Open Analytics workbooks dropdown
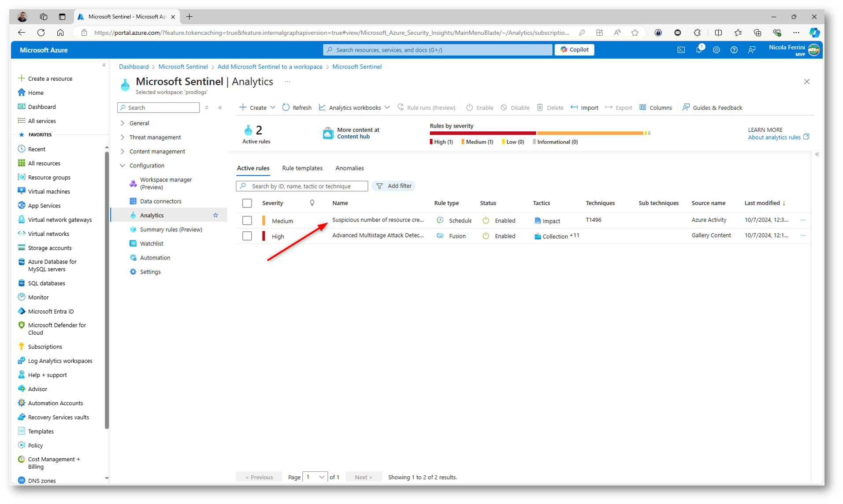 354,107
